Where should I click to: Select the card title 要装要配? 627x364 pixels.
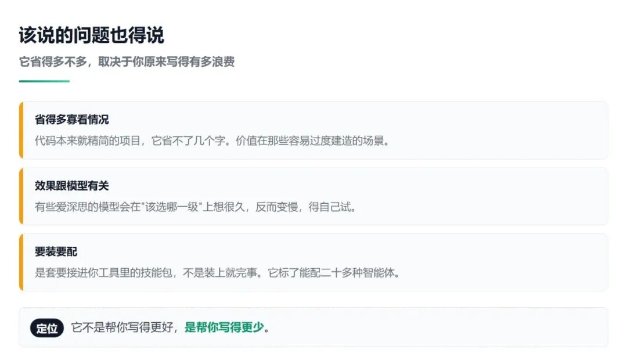pos(56,251)
